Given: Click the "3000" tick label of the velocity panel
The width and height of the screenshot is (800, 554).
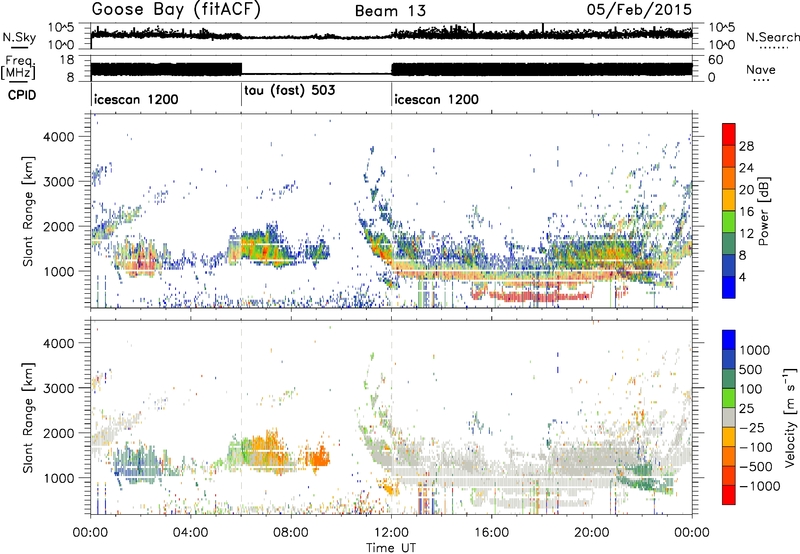Looking at the screenshot, I should point(59,388).
